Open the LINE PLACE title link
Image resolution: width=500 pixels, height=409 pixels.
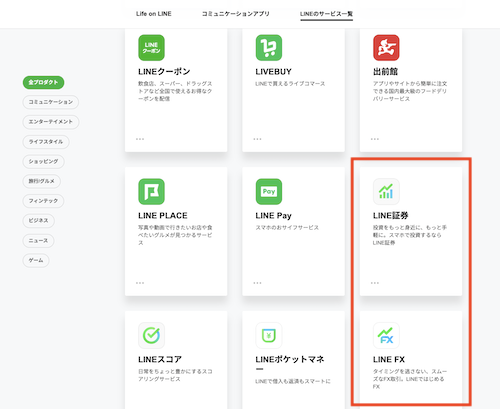(163, 216)
